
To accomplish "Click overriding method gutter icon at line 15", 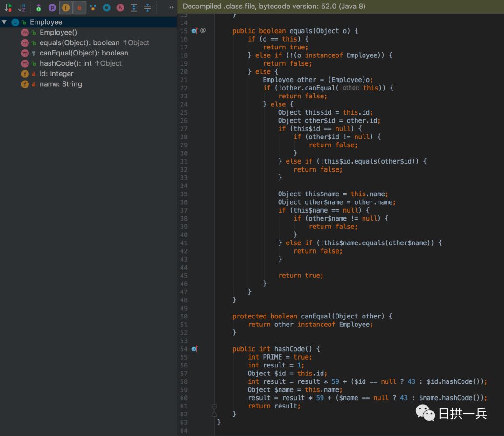I will pos(195,30).
